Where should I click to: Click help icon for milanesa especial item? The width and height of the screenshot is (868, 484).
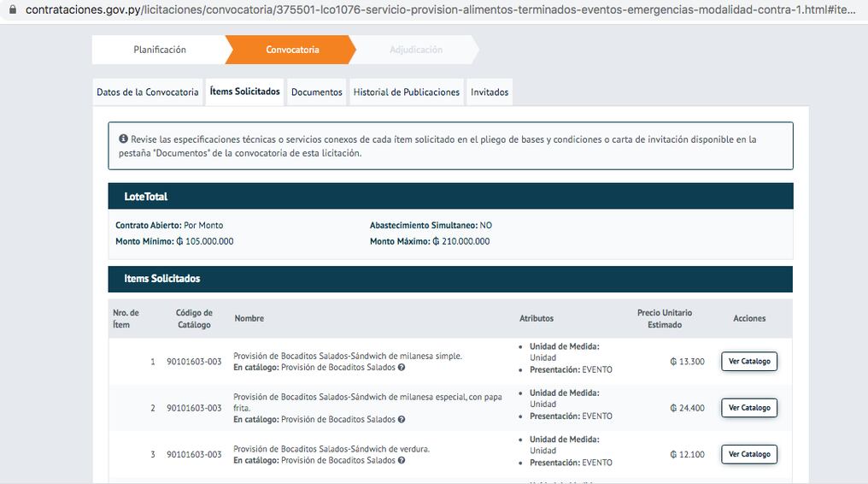tap(402, 419)
